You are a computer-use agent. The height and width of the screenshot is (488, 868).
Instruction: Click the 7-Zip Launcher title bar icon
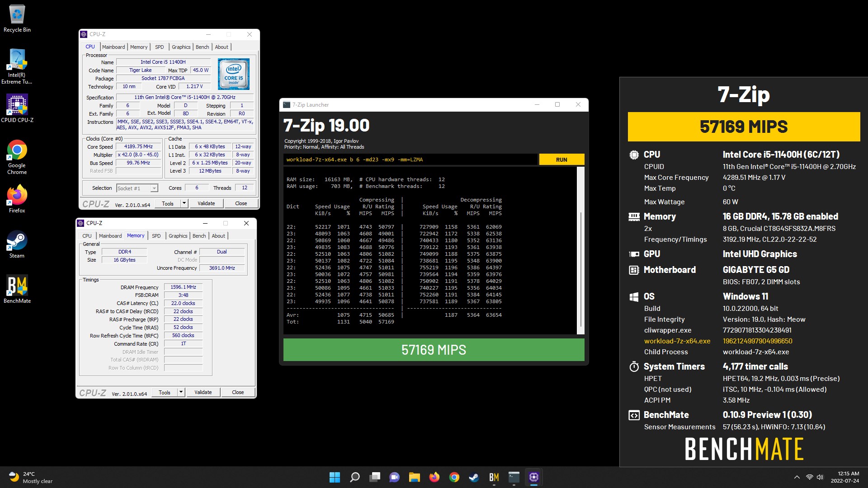click(x=287, y=105)
